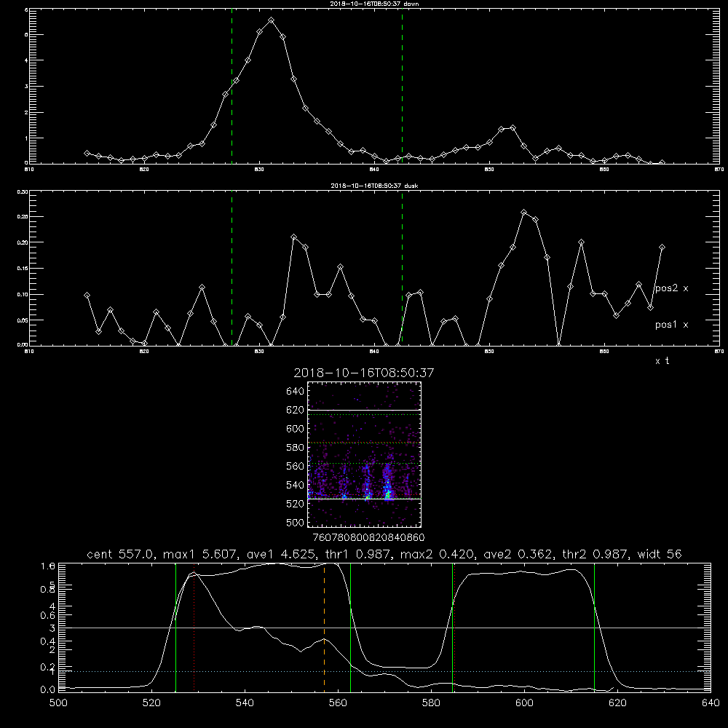
Task: Click the right red dotted line in bottom plot
Action: [x=454, y=627]
